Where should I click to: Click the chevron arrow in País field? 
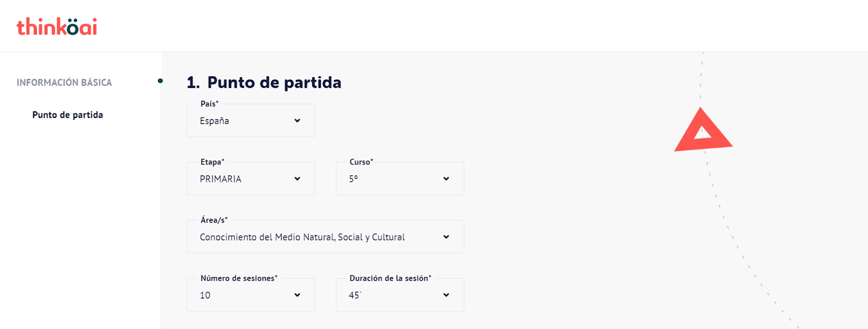click(297, 121)
